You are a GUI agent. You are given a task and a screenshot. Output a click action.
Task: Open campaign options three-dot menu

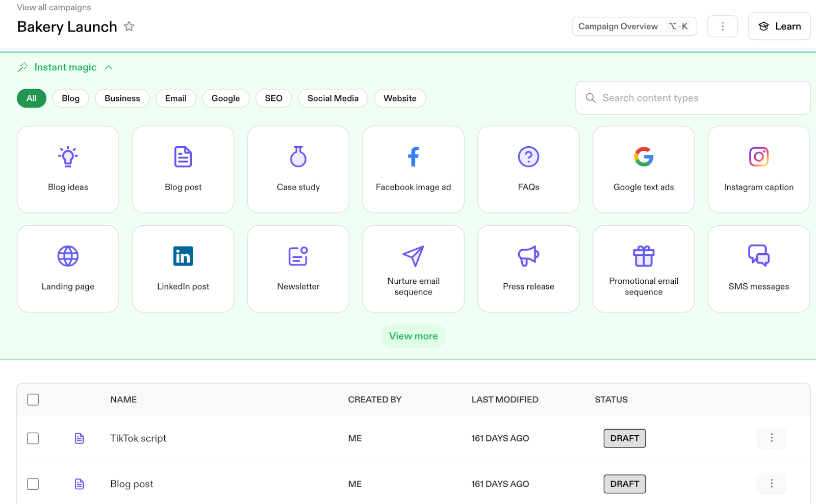click(x=722, y=26)
